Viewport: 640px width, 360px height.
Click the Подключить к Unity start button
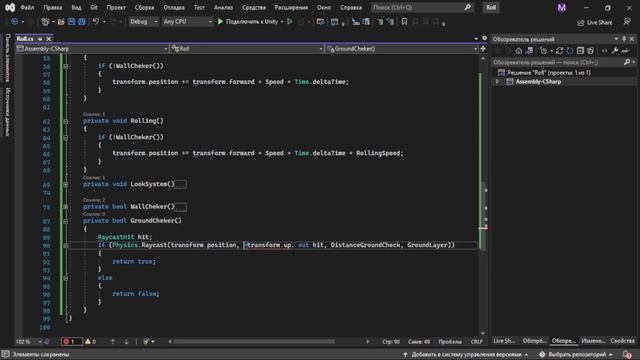(248, 22)
